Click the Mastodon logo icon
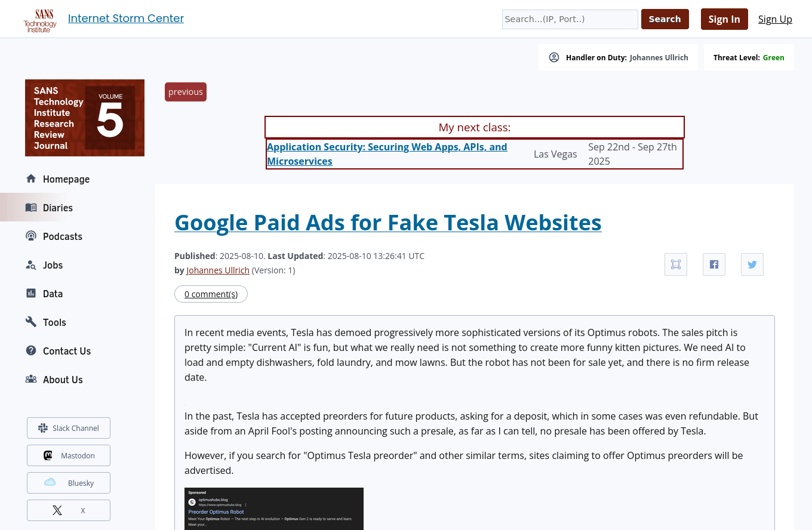This screenshot has height=530, width=812. point(48,455)
